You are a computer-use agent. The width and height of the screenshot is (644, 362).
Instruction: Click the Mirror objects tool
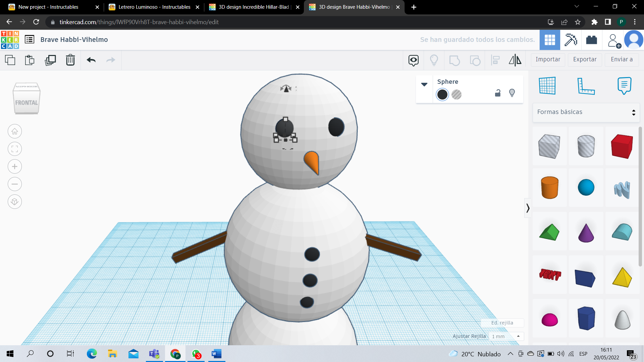click(515, 60)
